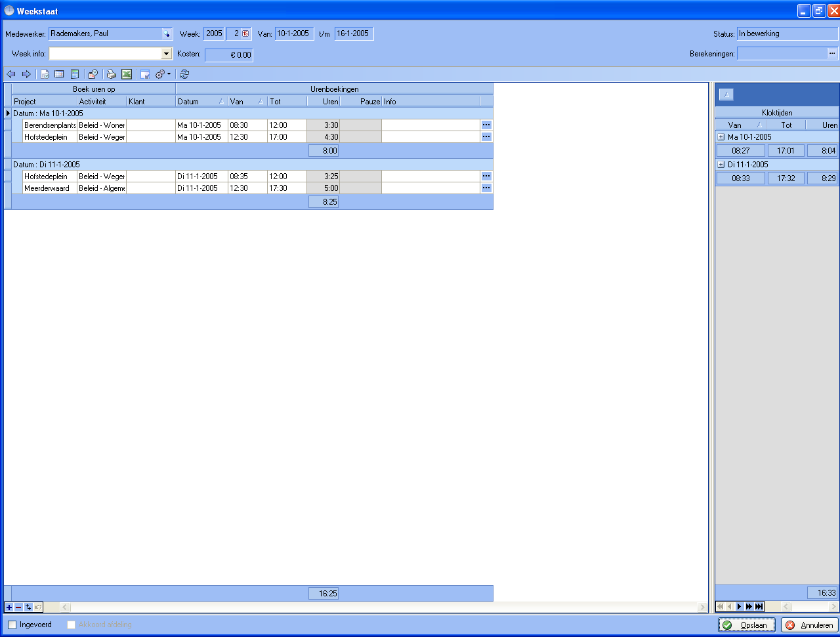This screenshot has height=637, width=840.
Task: Click the Klant column header
Action: (x=151, y=102)
